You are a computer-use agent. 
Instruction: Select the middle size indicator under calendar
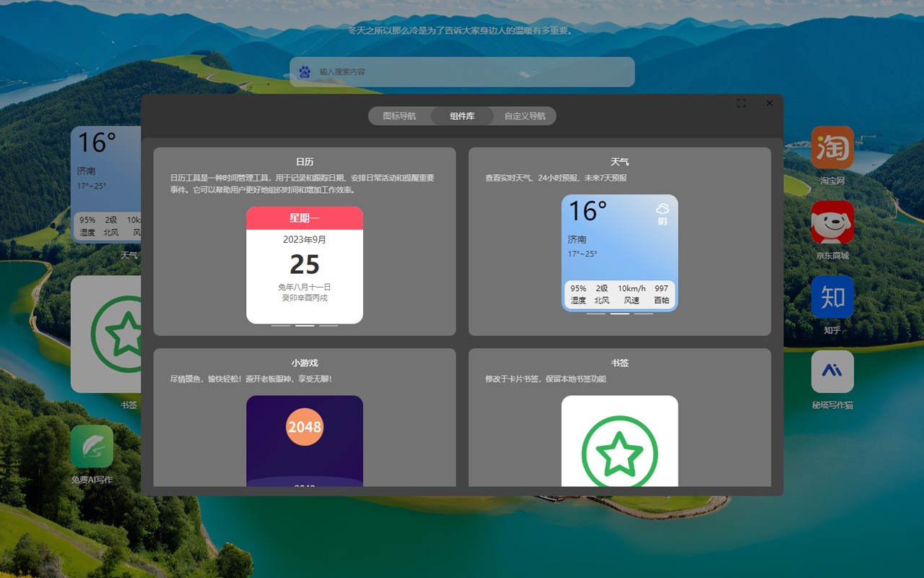pyautogui.click(x=305, y=326)
